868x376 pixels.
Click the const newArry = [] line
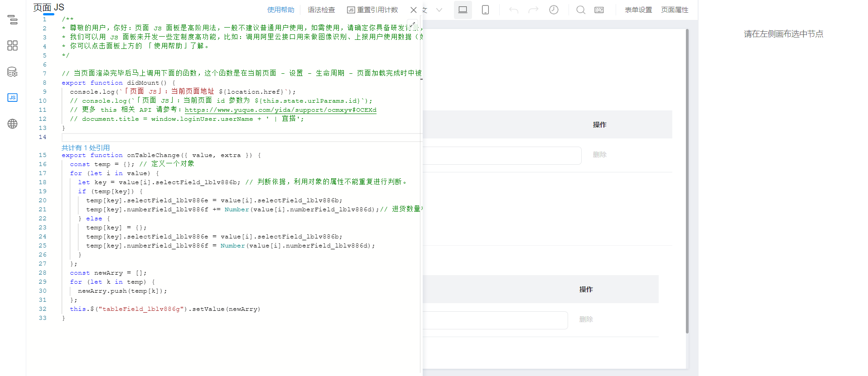[108, 273]
